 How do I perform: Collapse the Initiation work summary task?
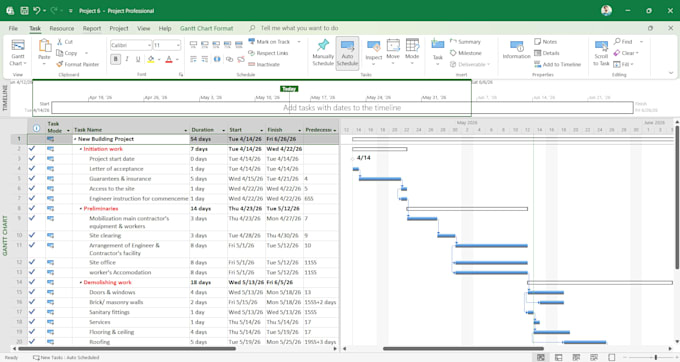click(x=81, y=149)
